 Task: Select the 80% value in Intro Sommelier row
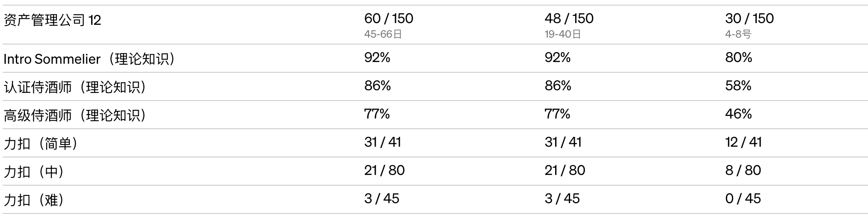point(738,57)
